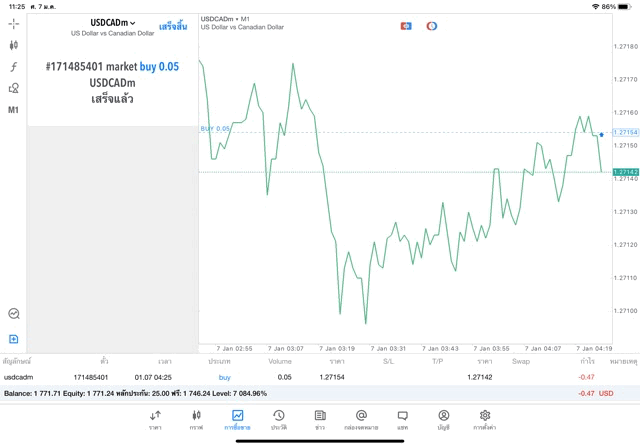The height and width of the screenshot is (447, 640).
Task: Open the settings gear tab
Action: [x=485, y=420]
